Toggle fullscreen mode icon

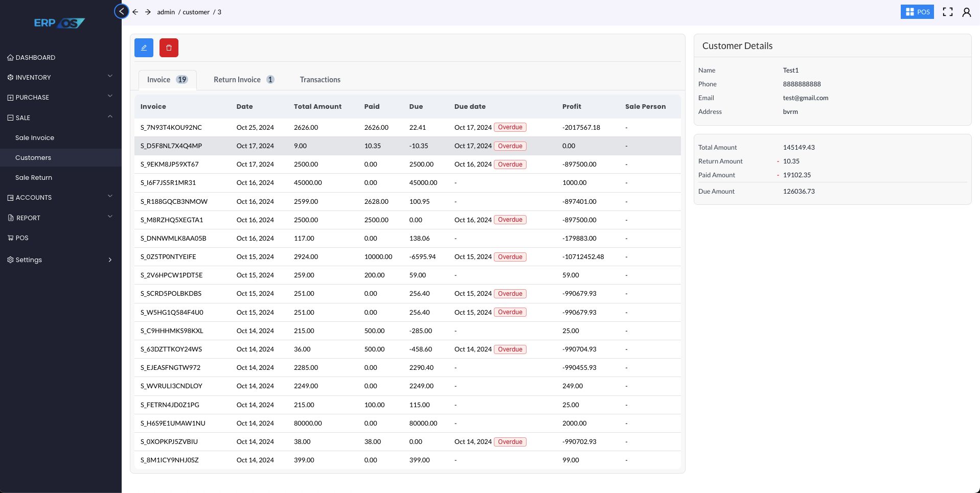point(947,12)
